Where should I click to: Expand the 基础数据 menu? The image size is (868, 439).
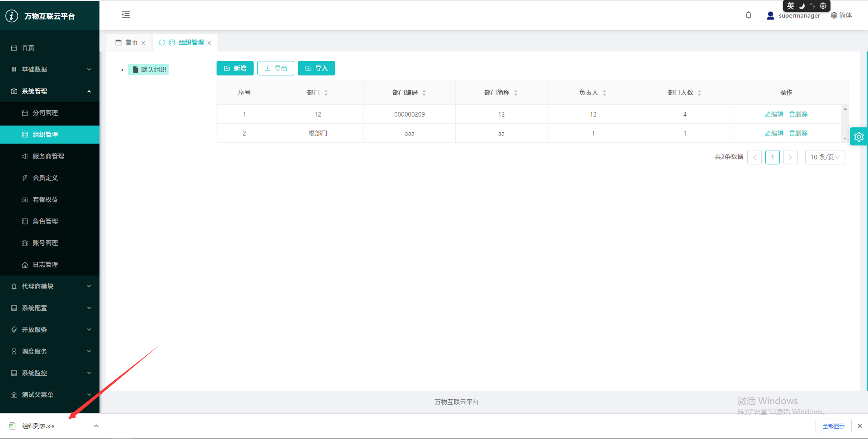click(50, 70)
